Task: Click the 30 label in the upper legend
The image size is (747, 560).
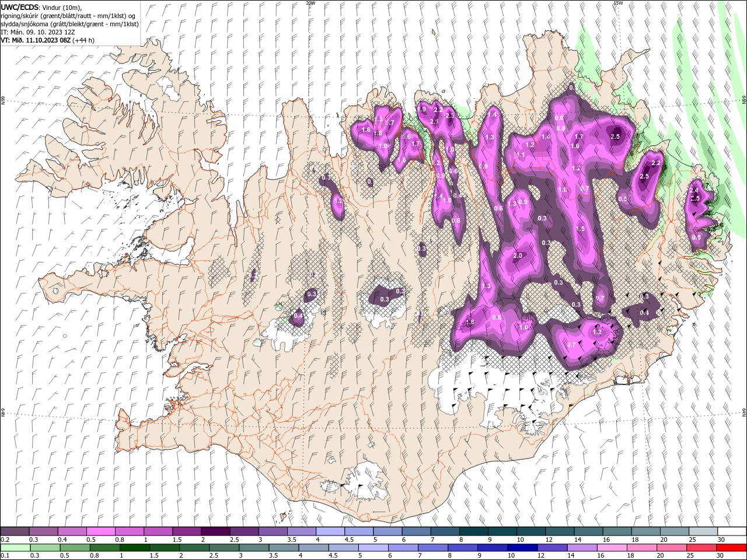Action: pyautogui.click(x=721, y=540)
